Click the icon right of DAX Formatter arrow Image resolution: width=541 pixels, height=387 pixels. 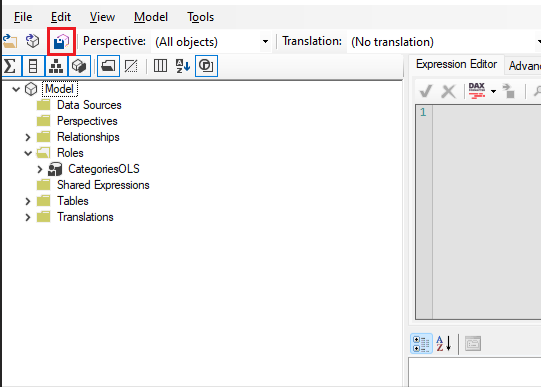(509, 91)
